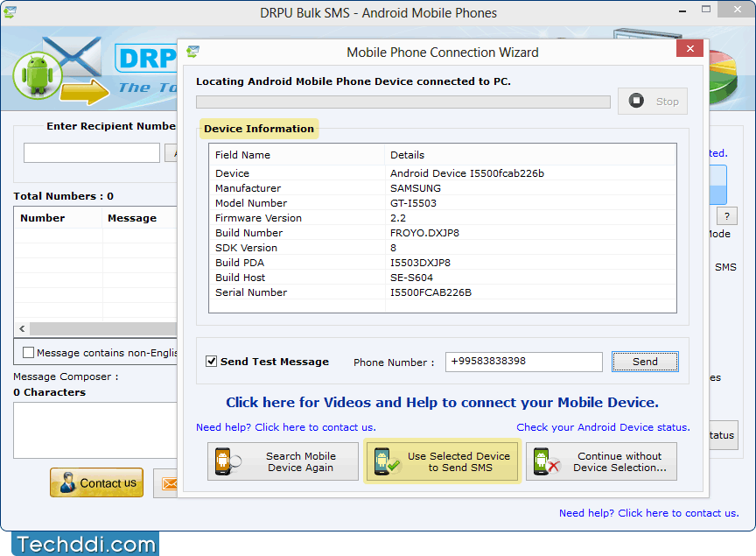The width and height of the screenshot is (756, 556).
Task: Select the Model Number GT-I5503 value
Action: pos(413,203)
